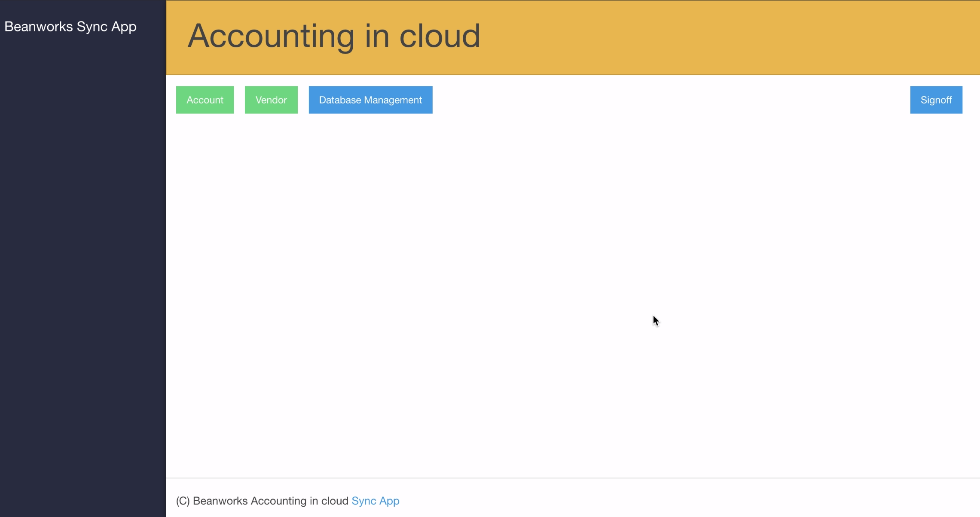Click the word 'Accounting' in large heading
Screen dimensions: 980x517
pyautogui.click(x=271, y=36)
